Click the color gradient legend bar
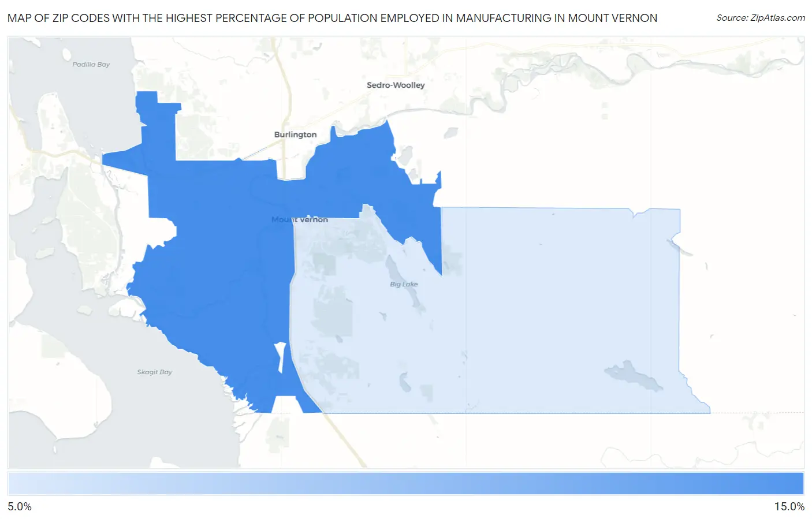 [x=405, y=484]
